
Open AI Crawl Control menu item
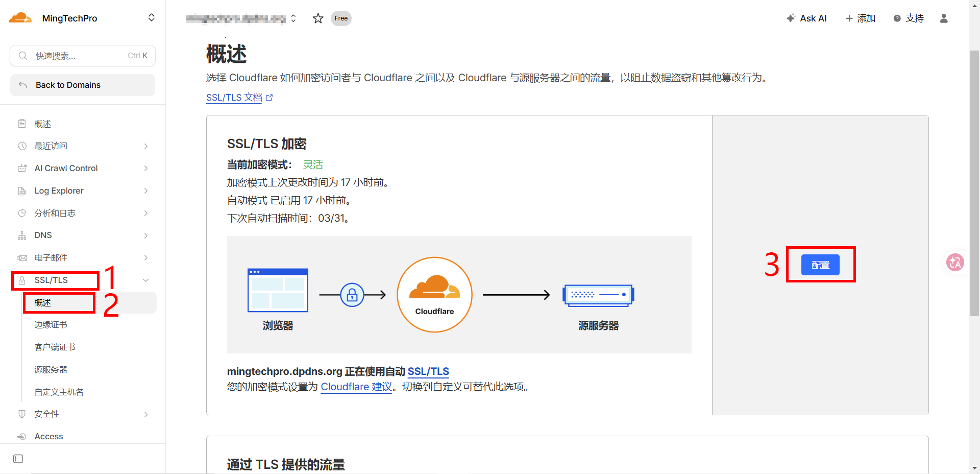pyautogui.click(x=66, y=168)
